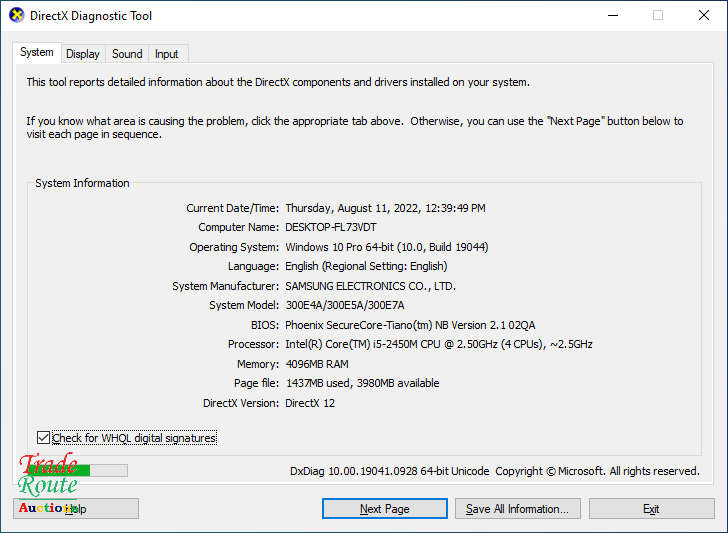Select the System tab
The width and height of the screenshot is (728, 533).
(37, 53)
